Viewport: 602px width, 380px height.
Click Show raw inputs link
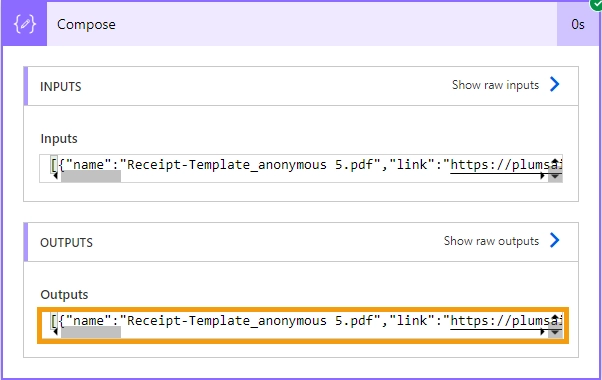click(x=495, y=85)
